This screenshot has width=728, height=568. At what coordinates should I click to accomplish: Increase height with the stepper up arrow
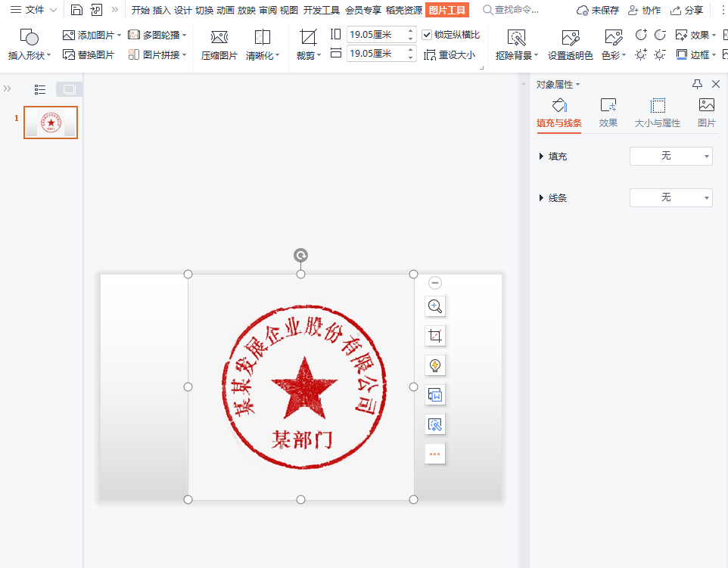click(411, 50)
